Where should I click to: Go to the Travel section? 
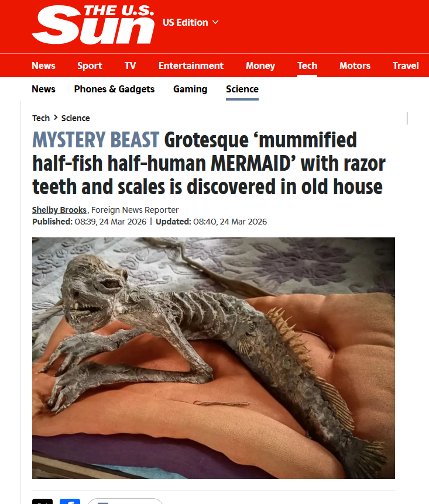pos(406,65)
